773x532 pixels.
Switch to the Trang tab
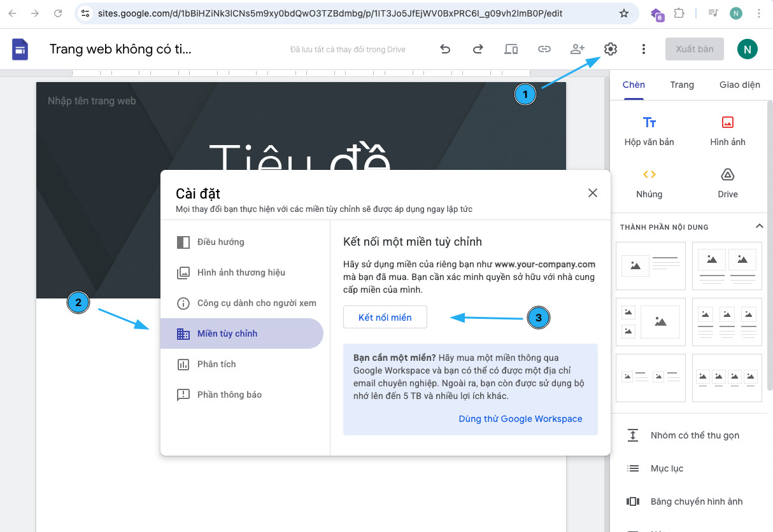(682, 85)
